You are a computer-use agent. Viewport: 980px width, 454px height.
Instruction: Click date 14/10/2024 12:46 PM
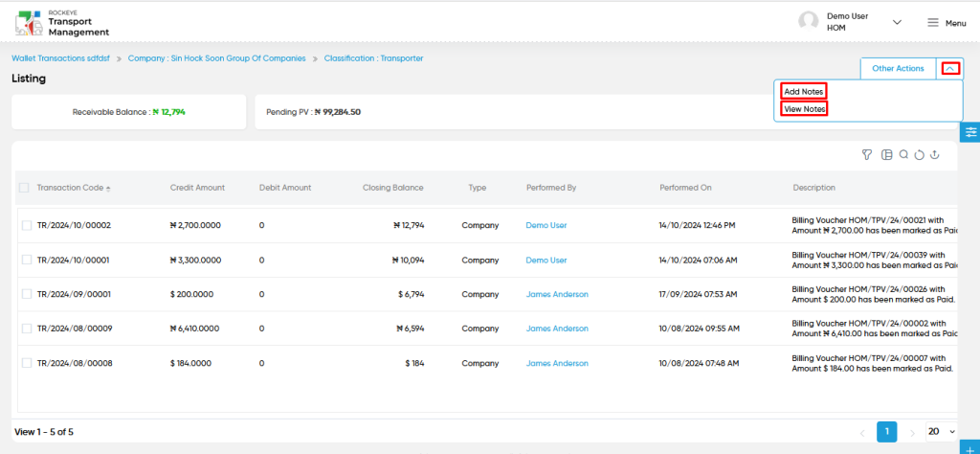pyautogui.click(x=698, y=225)
